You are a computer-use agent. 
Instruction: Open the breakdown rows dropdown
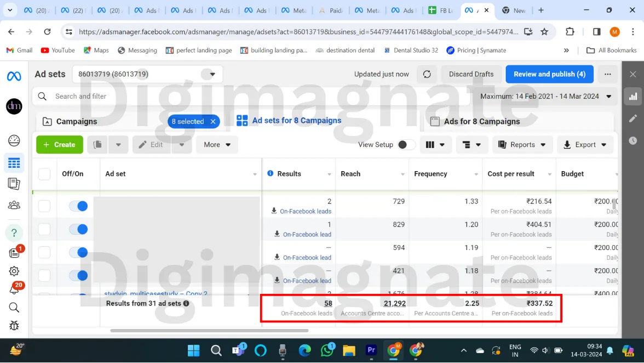coord(471,145)
